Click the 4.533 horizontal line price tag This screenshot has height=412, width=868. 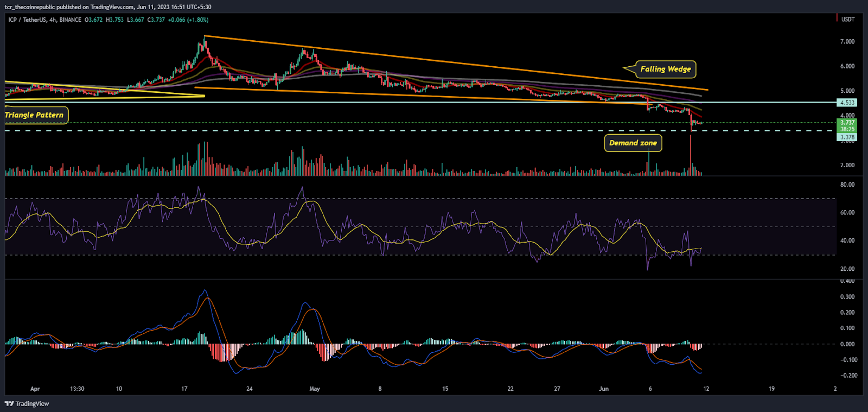(847, 103)
